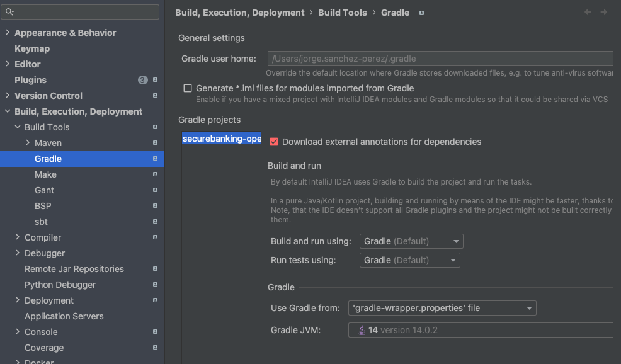
Task: Enable Generate *.iml files checkbox
Action: click(x=188, y=88)
